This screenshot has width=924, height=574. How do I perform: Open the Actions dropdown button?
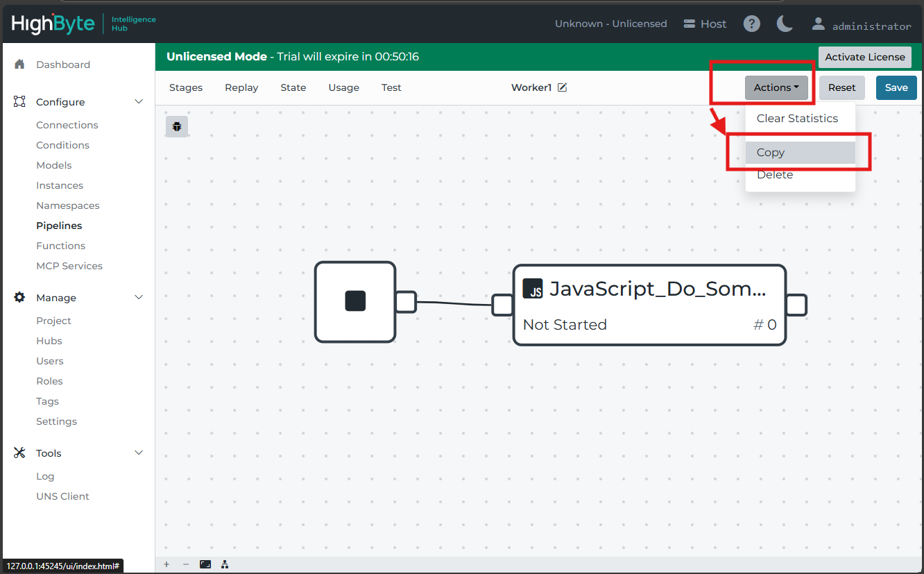[x=776, y=87]
